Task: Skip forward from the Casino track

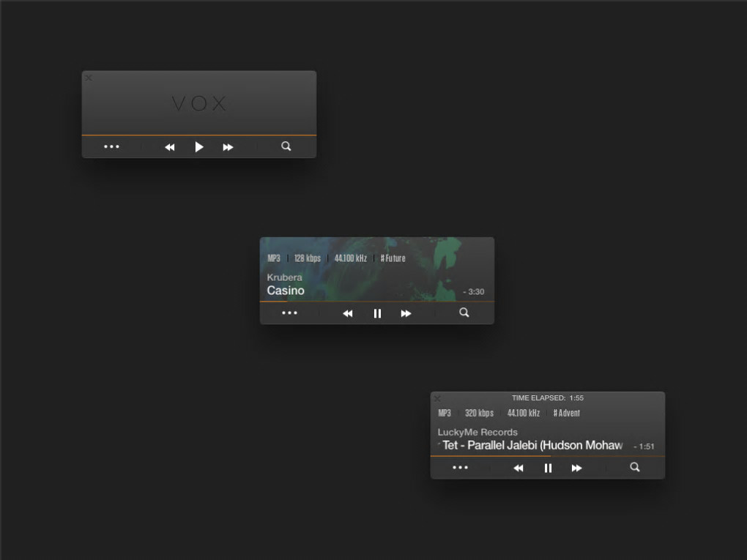Action: [406, 313]
